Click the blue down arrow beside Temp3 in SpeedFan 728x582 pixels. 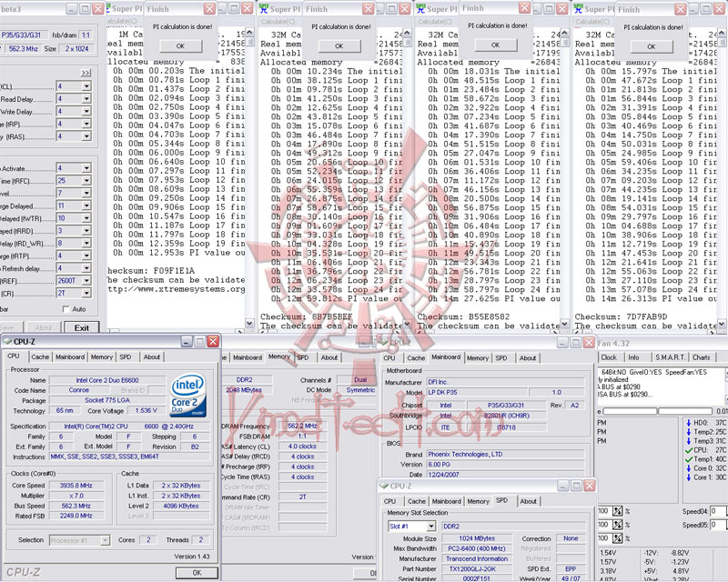click(689, 441)
